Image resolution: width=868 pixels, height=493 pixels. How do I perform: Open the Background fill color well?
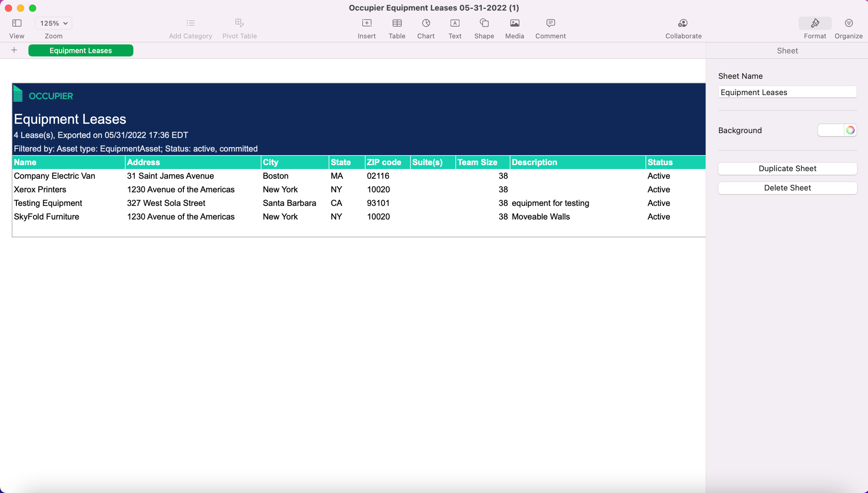(x=831, y=130)
